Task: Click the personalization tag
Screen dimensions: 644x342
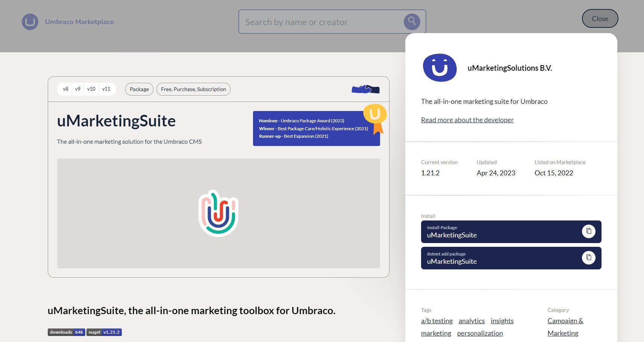Action: 480,333
